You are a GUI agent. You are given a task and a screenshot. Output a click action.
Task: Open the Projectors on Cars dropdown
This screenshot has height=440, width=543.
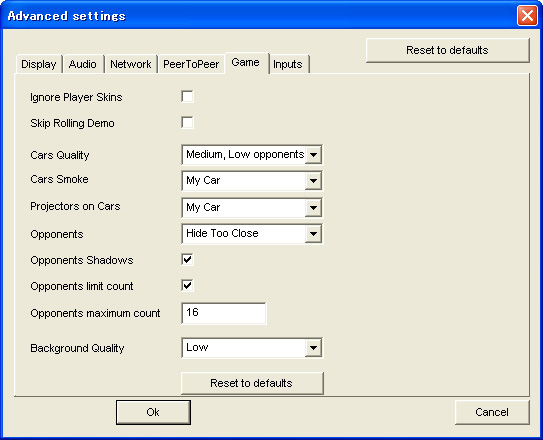(252, 207)
